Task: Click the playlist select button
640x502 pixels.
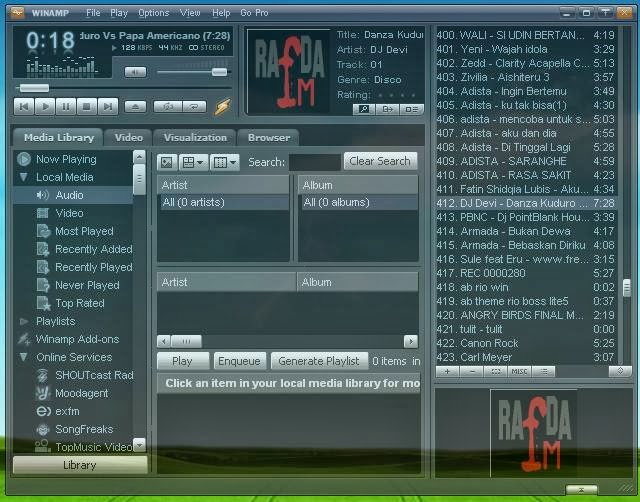Action: point(496,371)
